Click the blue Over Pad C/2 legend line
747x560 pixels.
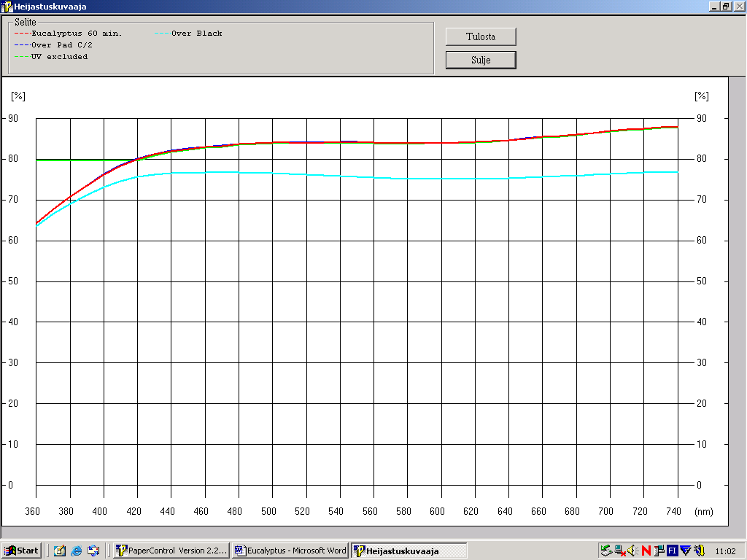pos(23,44)
